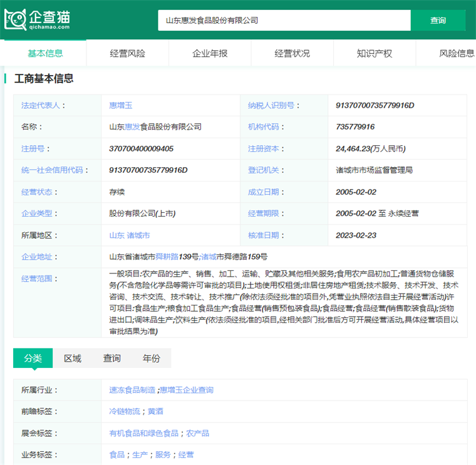476x465 pixels.
Task: Click the taxpayer ID value 91370700735779916D
Action: [x=375, y=105]
